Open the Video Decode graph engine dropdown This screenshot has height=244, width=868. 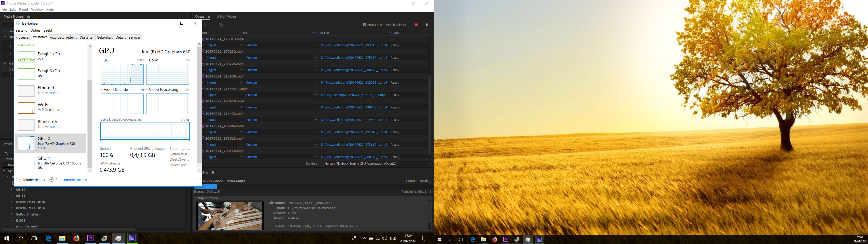(x=102, y=90)
